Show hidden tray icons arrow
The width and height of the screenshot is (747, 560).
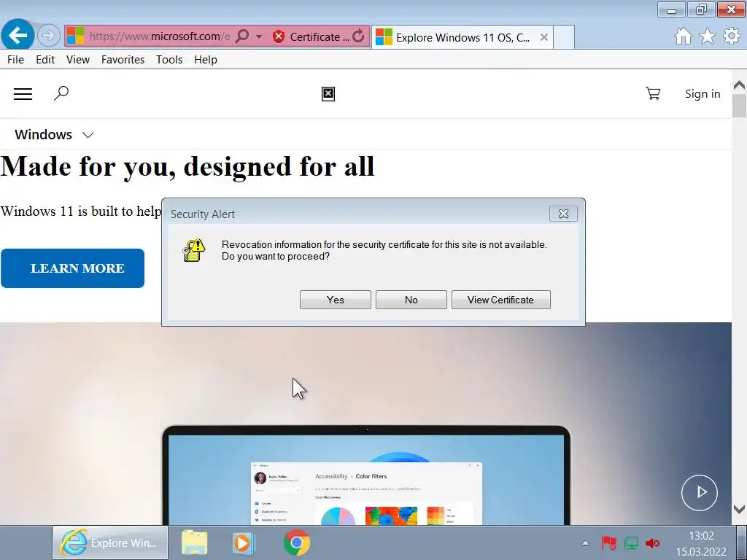586,543
